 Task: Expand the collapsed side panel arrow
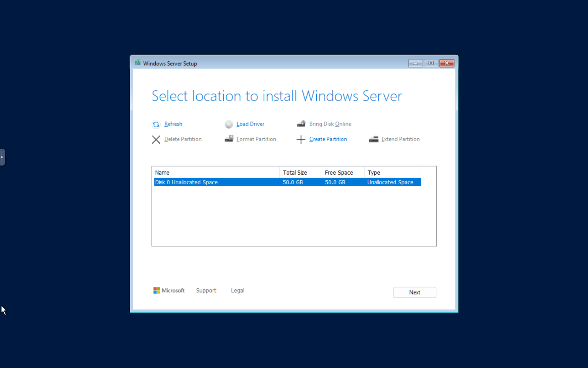pos(2,157)
